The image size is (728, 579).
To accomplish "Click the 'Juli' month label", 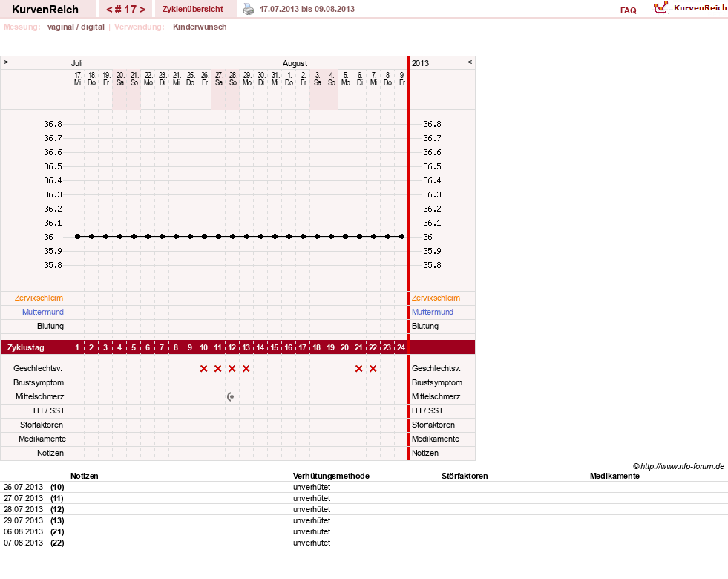I will [x=76, y=63].
